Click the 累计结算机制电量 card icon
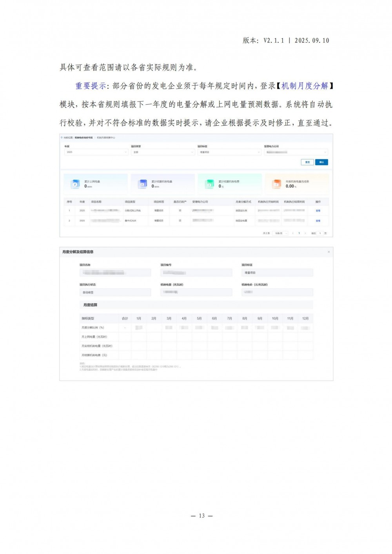The image size is (392, 554). coord(142,184)
